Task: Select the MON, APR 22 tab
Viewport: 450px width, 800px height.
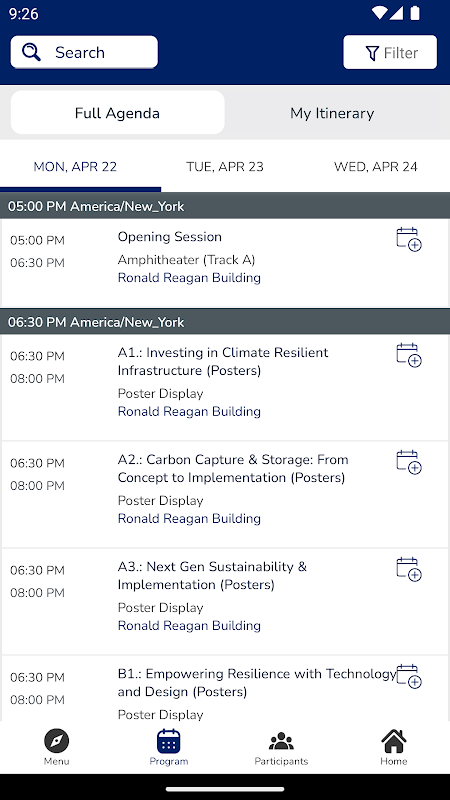Action: 75,167
